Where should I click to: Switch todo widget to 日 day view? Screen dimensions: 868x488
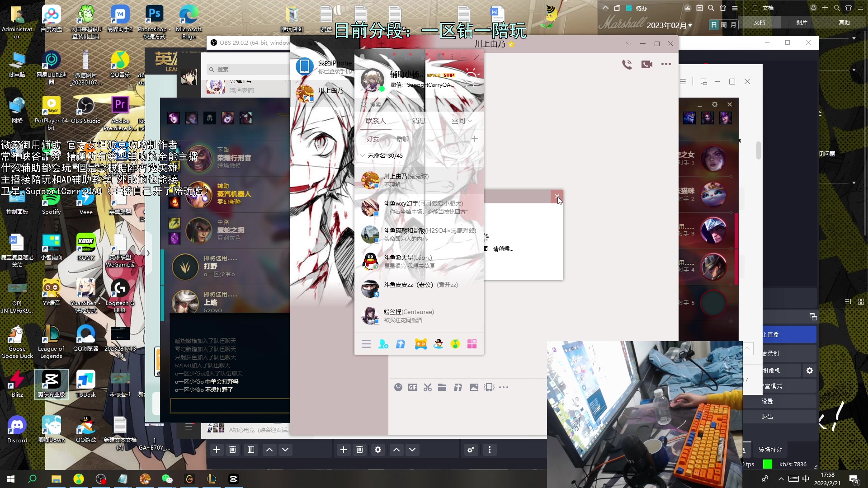pyautogui.click(x=714, y=25)
